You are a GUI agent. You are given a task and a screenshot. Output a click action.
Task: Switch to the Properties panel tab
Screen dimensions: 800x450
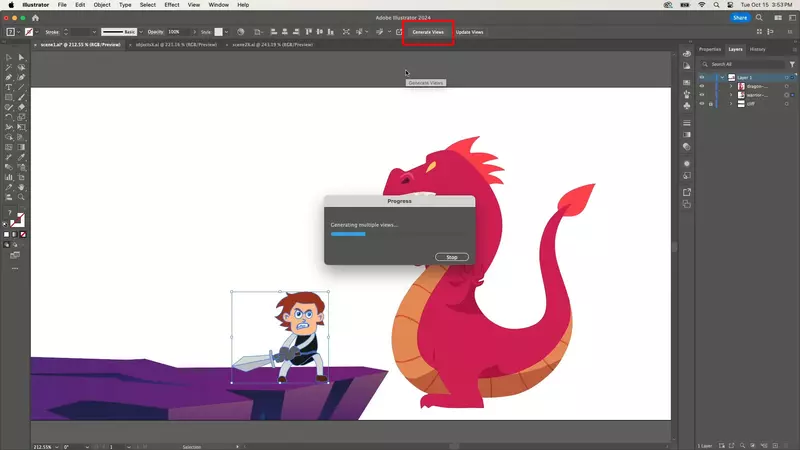coord(710,49)
